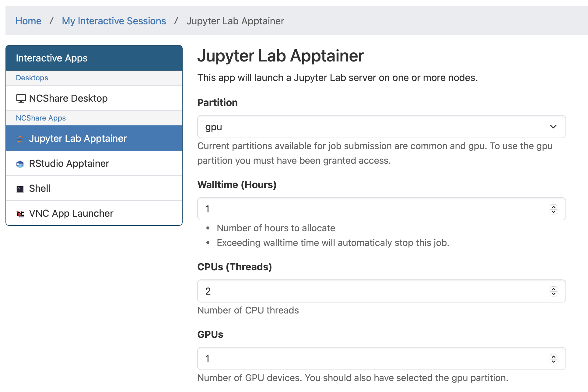Click the GPUs number input field

click(335, 359)
